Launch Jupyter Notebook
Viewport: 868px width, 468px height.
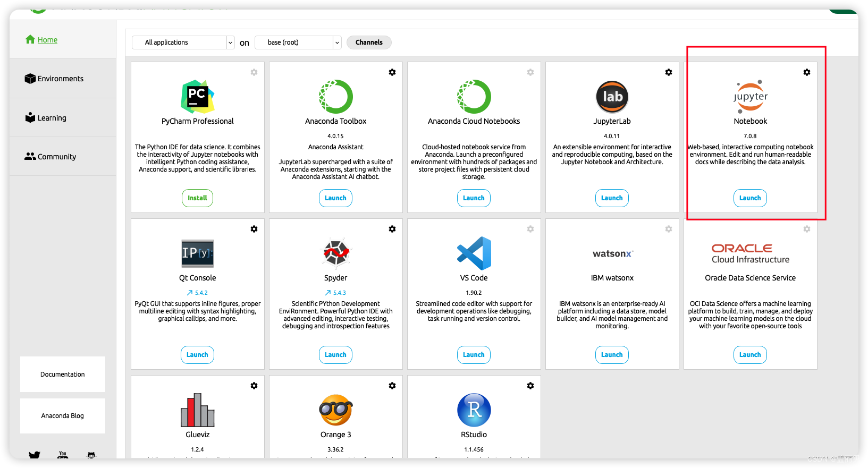click(750, 198)
